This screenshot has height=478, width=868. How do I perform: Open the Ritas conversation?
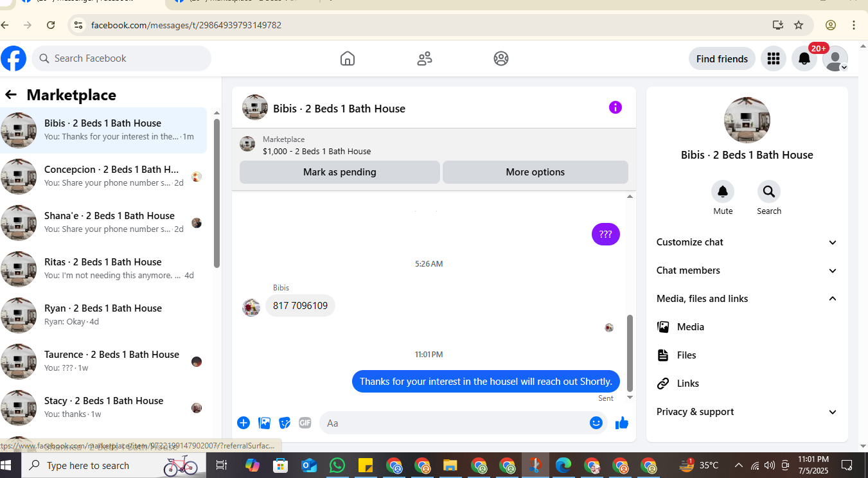tap(104, 269)
